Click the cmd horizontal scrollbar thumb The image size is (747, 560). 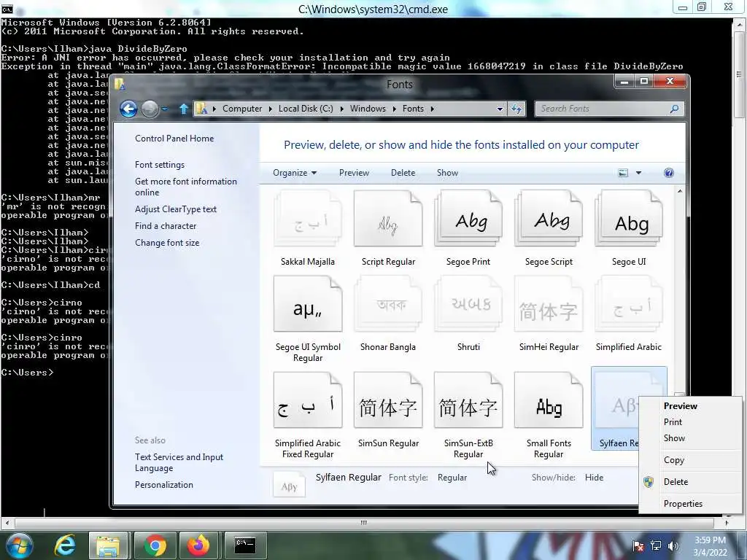point(364,523)
